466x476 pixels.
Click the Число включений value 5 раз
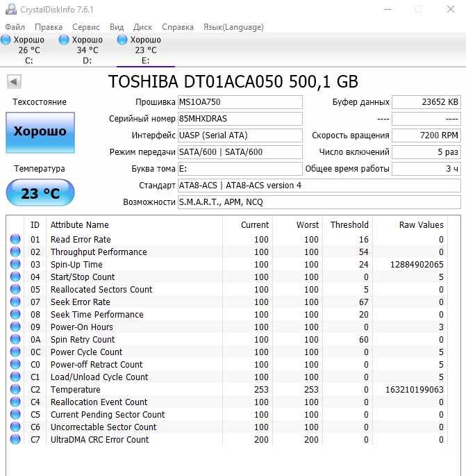pyautogui.click(x=426, y=152)
